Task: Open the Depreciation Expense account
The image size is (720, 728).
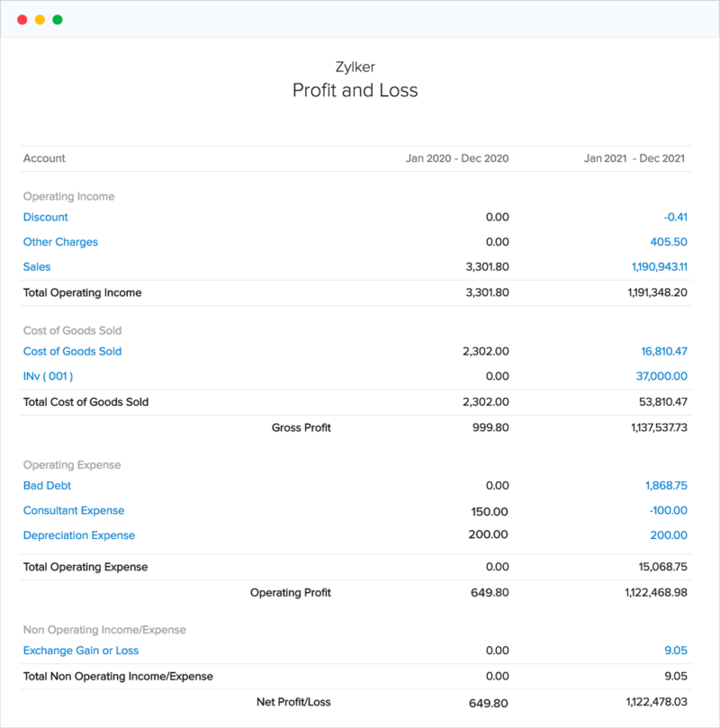Action: [x=78, y=535]
